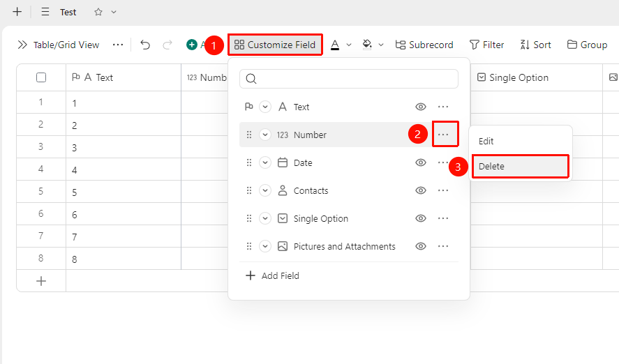Click Add Field in the panel

272,275
